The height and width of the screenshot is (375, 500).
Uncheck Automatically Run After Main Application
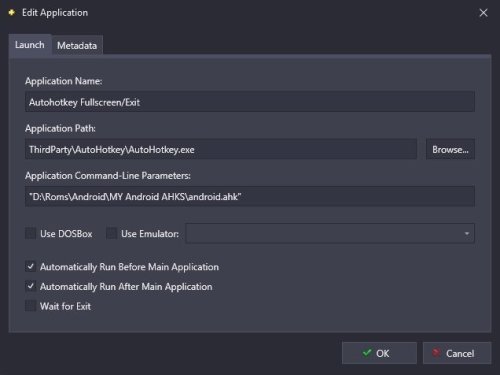31,286
